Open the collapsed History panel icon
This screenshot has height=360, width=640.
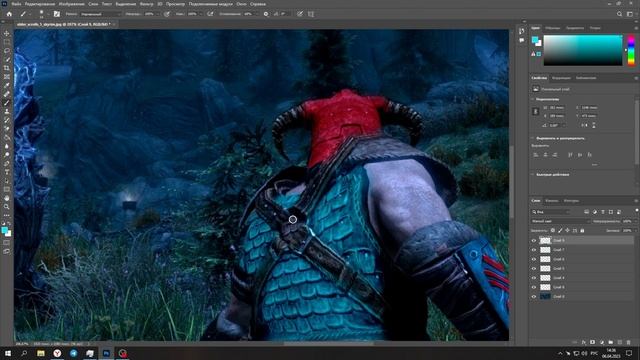(x=522, y=31)
